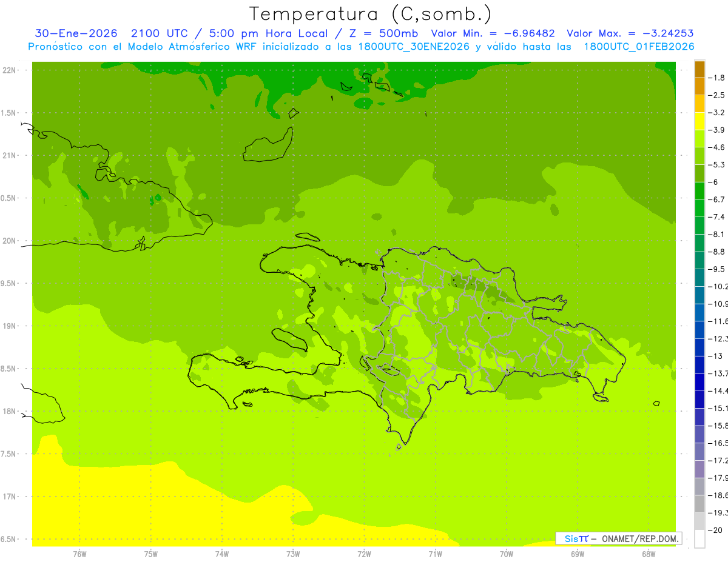
Task: Click the 76W longitude axis label
Action: coord(79,554)
